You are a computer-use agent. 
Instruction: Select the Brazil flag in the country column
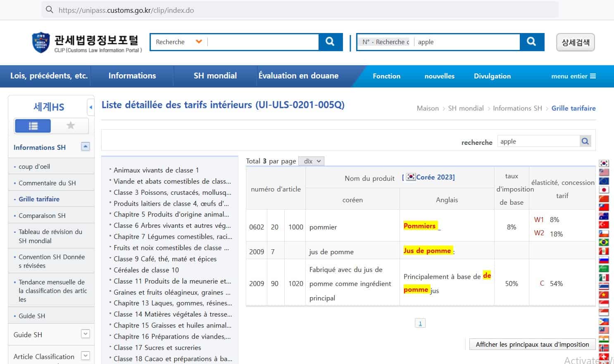pos(604,242)
